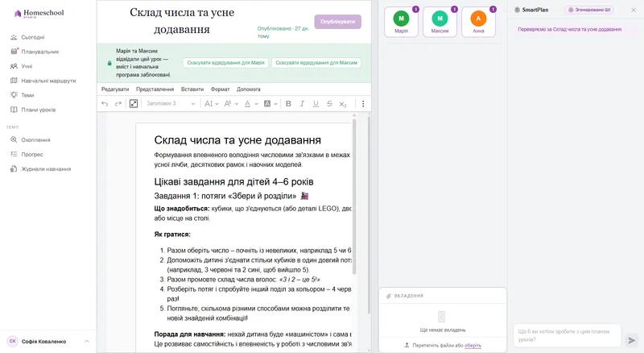Screen dimensions: 644x353
Task: Click Скасувати відвідування для Марія
Action: [x=226, y=63]
